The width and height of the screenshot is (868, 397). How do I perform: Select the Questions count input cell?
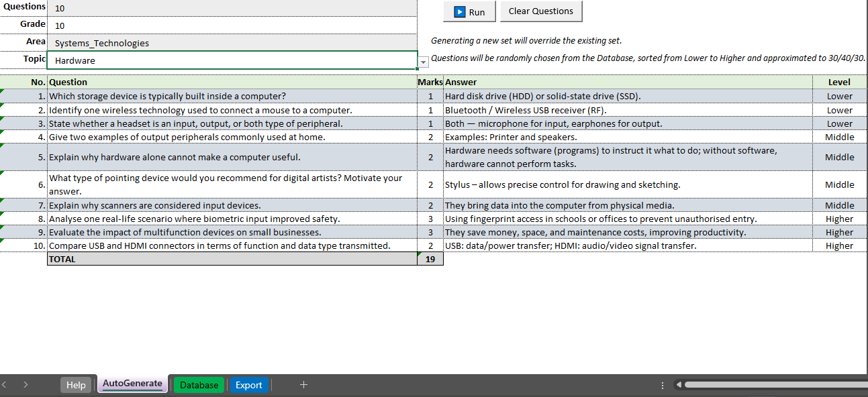click(x=232, y=9)
